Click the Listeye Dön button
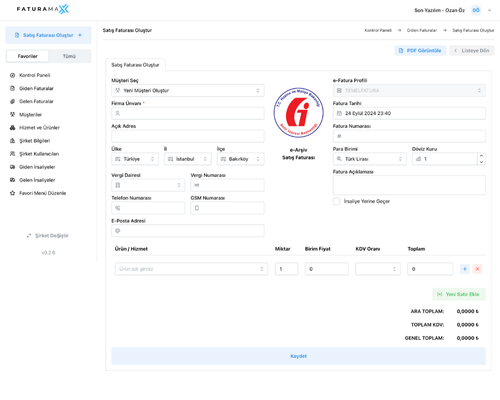500x400 pixels. click(x=472, y=51)
